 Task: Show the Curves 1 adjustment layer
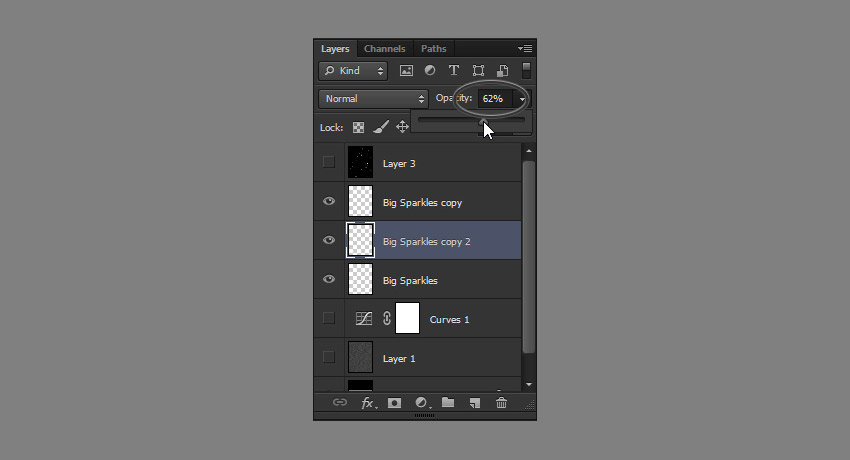(329, 318)
